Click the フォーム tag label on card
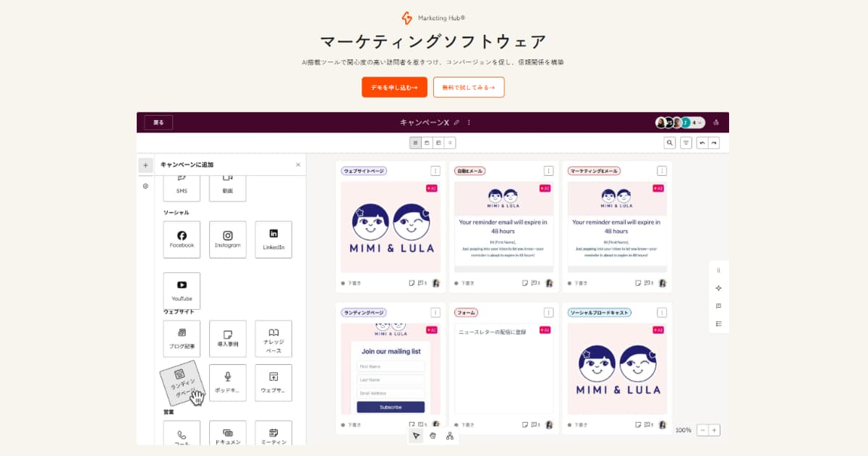Image resolution: width=868 pixels, height=456 pixels. pyautogui.click(x=467, y=313)
